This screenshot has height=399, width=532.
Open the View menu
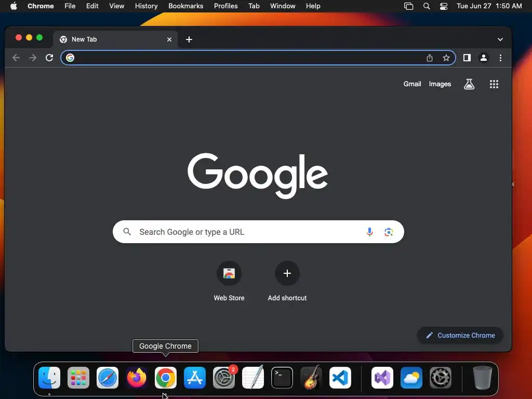click(x=117, y=6)
